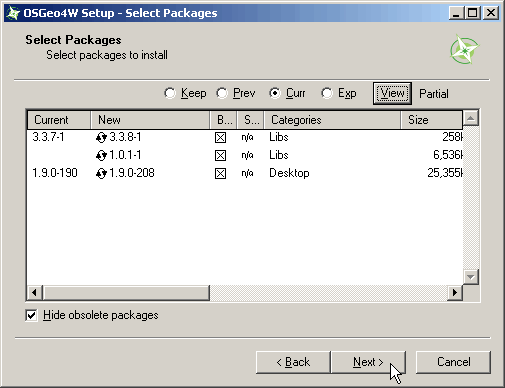Cycle the version icon next to 1.9.0-208
Image resolution: width=505 pixels, height=388 pixels.
[101, 173]
